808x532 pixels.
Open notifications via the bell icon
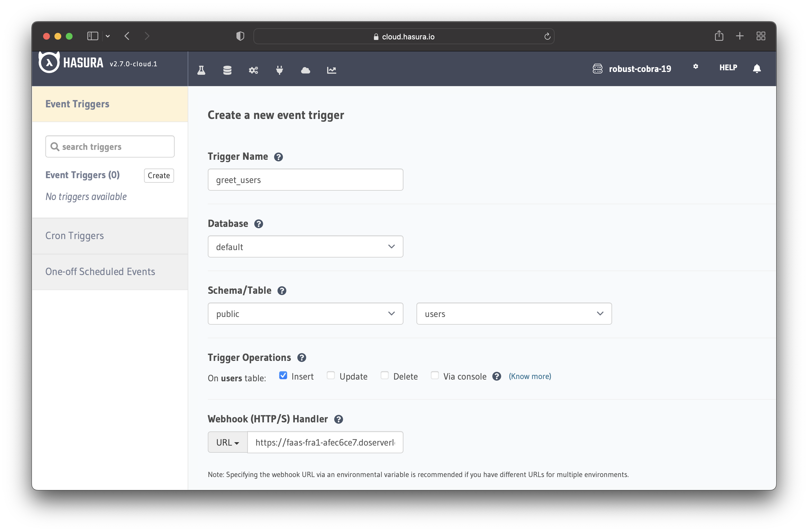(757, 69)
